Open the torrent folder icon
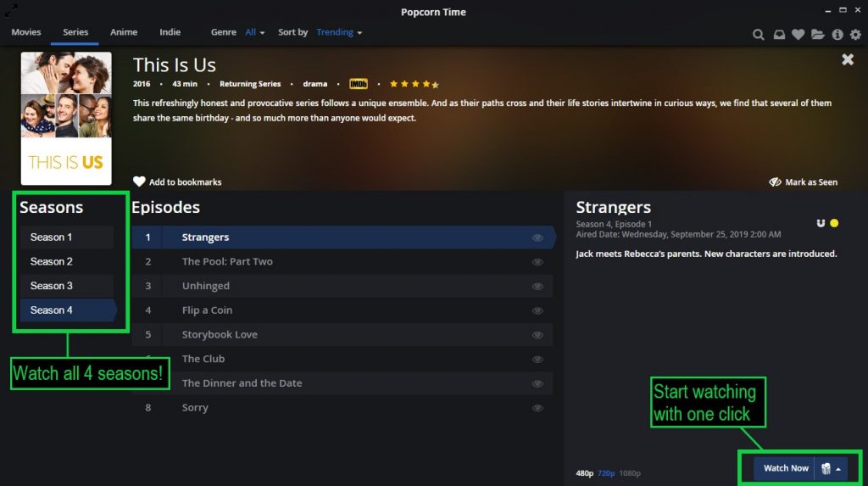Image resolution: width=868 pixels, height=486 pixels. (818, 35)
